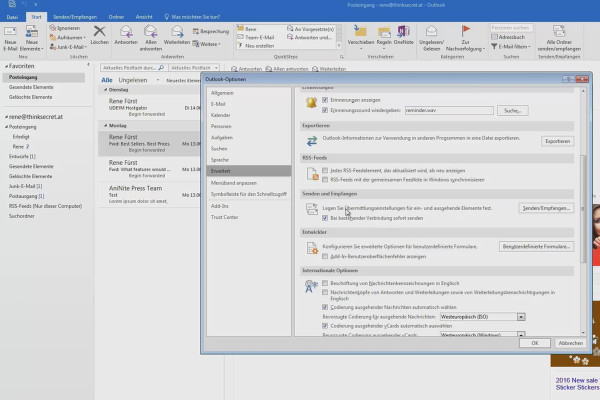Collapse the Montag message group

point(106,126)
